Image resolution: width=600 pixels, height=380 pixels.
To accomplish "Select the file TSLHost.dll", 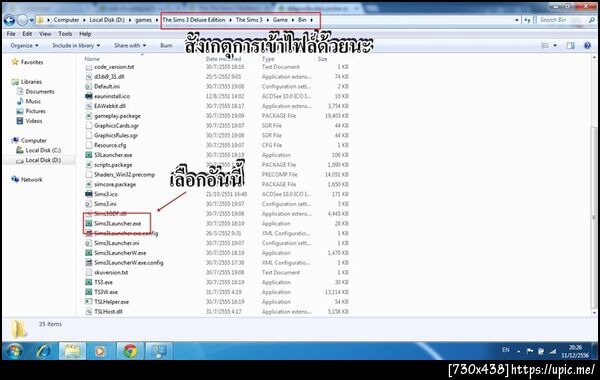I will 108,312.
